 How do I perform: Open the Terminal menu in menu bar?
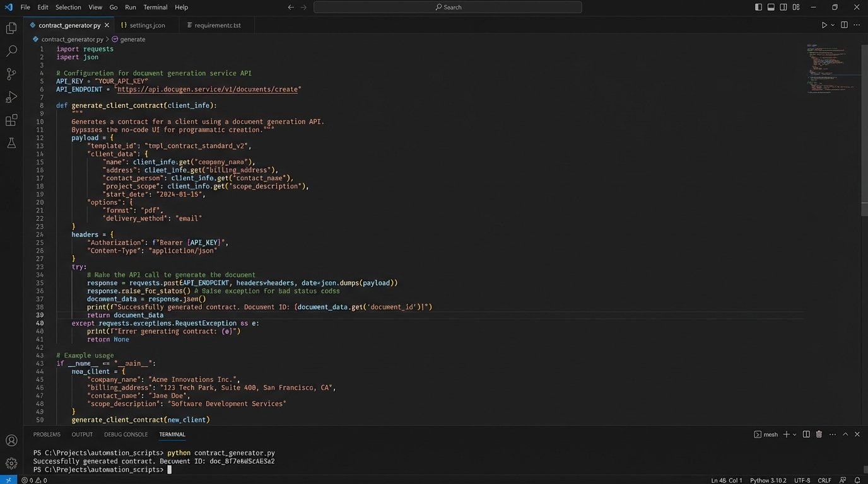tap(155, 7)
